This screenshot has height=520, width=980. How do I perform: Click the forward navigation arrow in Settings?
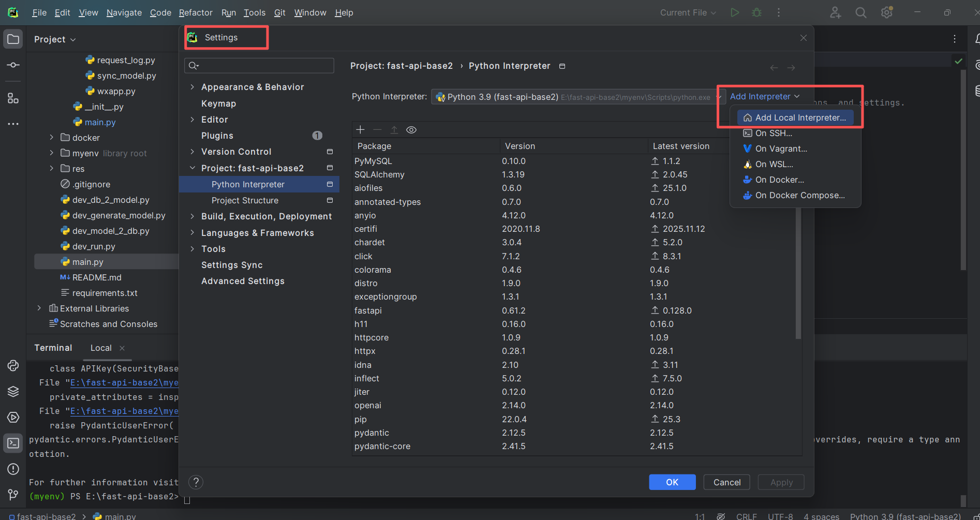tap(791, 68)
